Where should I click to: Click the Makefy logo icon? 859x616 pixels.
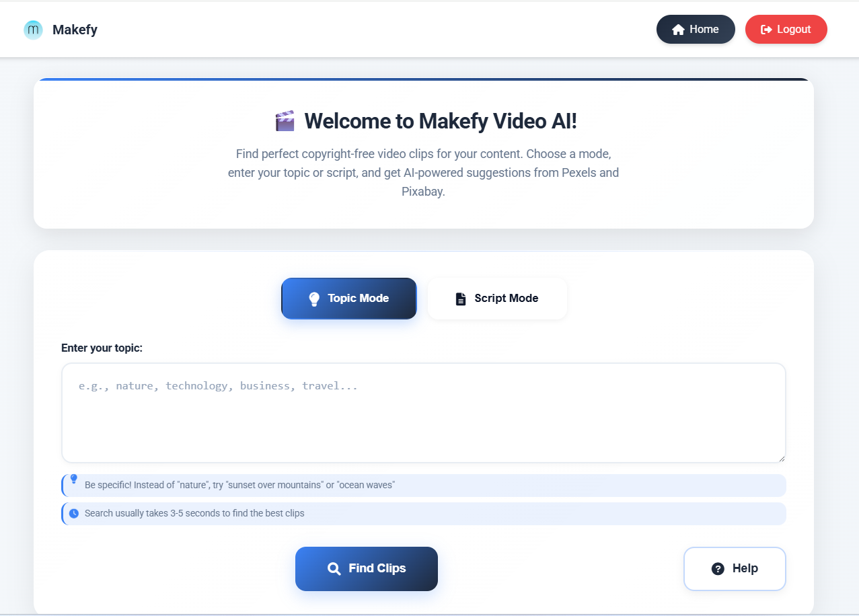[x=32, y=30]
